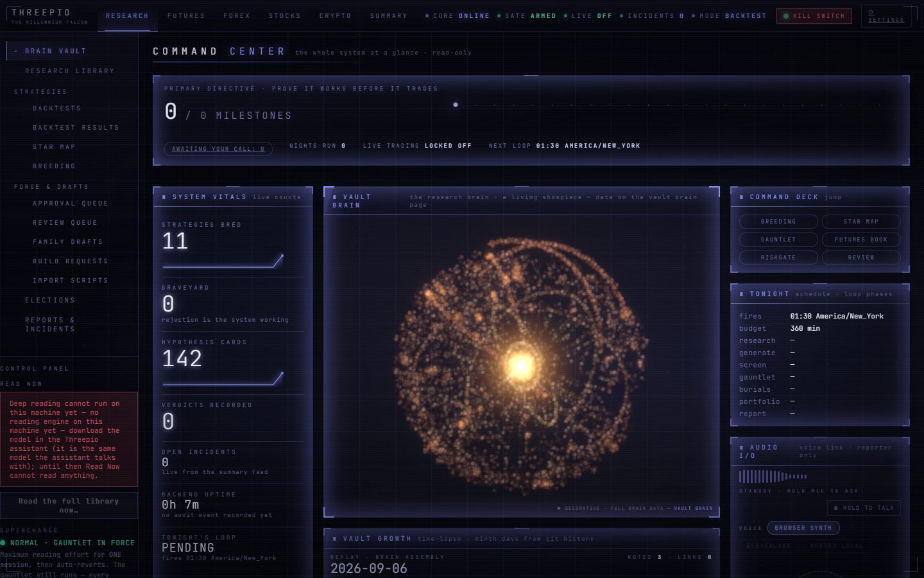Viewport: 924px width, 578px height.
Task: Open the Forex tab
Action: coord(237,16)
